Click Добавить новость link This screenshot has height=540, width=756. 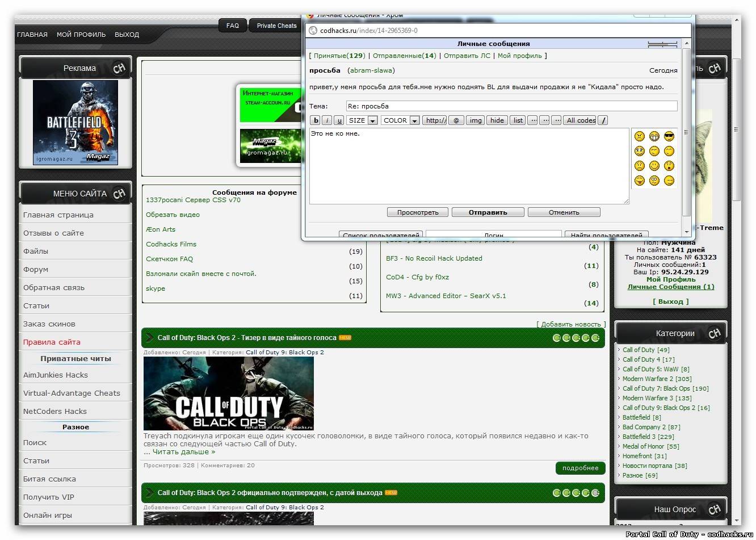pos(571,324)
